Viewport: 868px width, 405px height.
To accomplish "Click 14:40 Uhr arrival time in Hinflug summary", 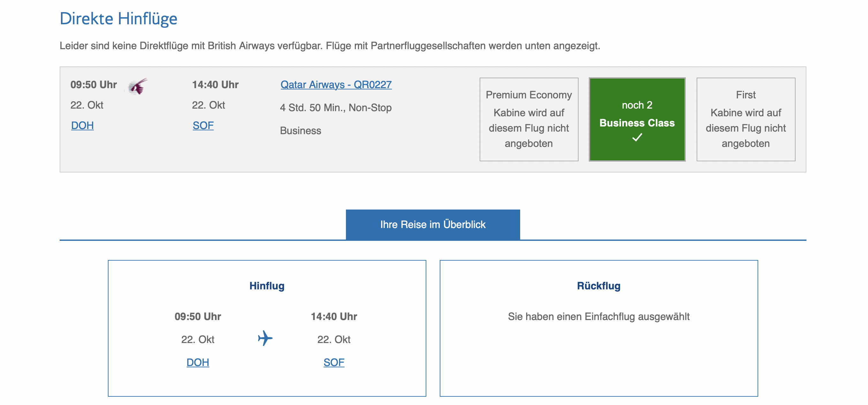I will point(333,317).
